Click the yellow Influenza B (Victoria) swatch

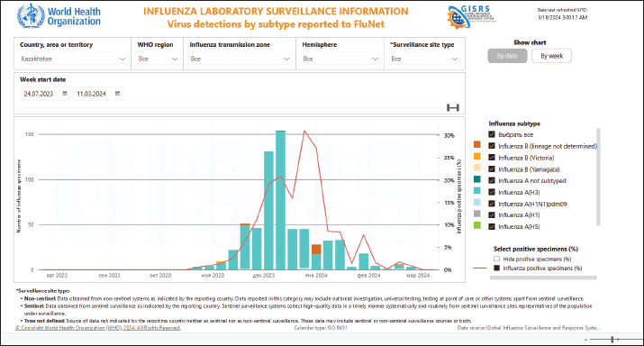coord(476,156)
